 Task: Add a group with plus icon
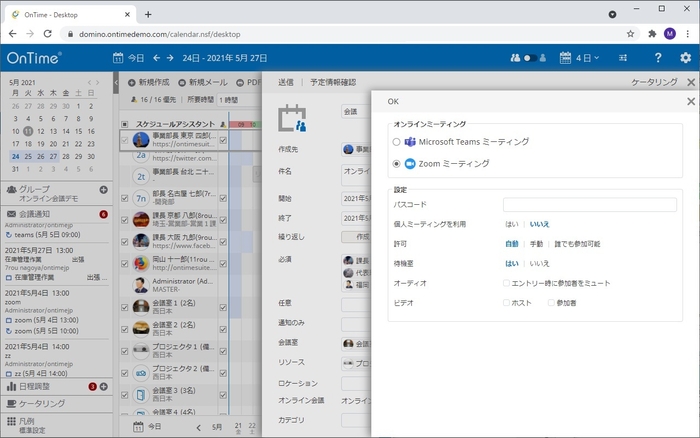[104, 190]
